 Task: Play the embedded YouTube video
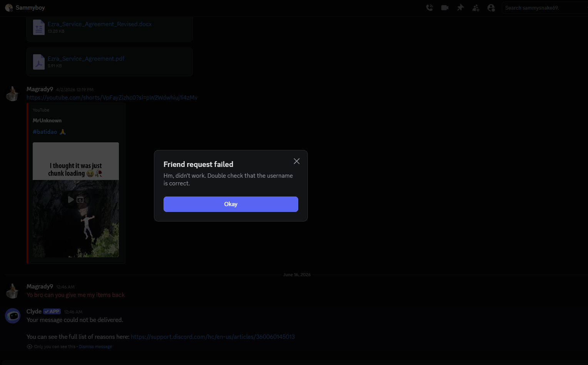pyautogui.click(x=71, y=200)
